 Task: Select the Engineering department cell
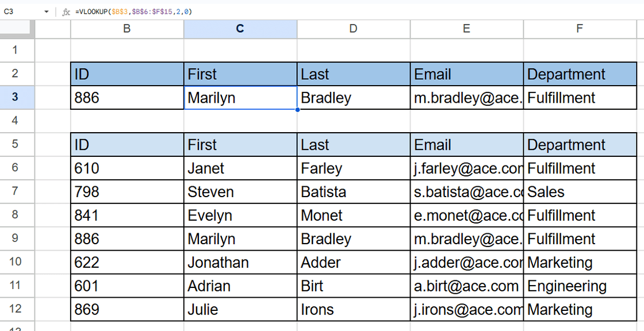coord(579,286)
